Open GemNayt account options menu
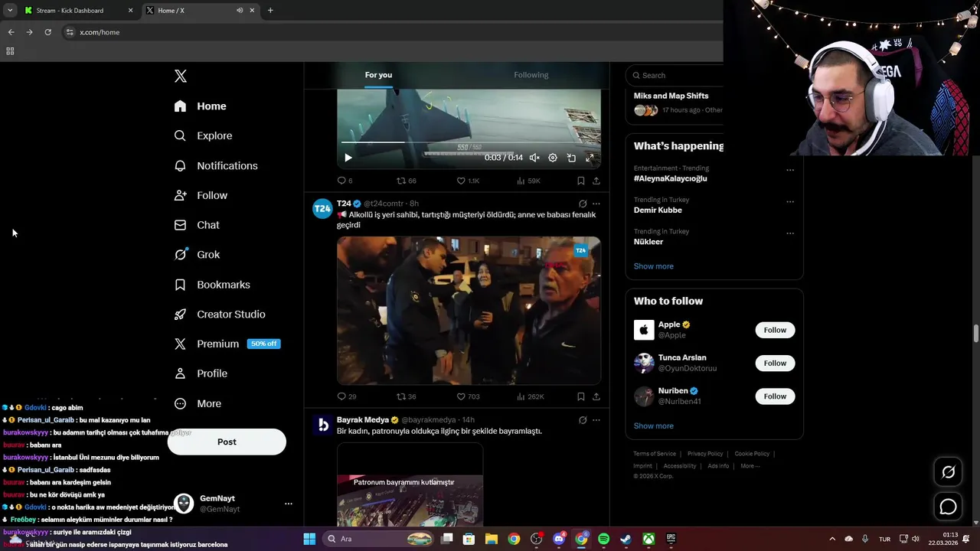This screenshot has width=980, height=551. (x=289, y=504)
